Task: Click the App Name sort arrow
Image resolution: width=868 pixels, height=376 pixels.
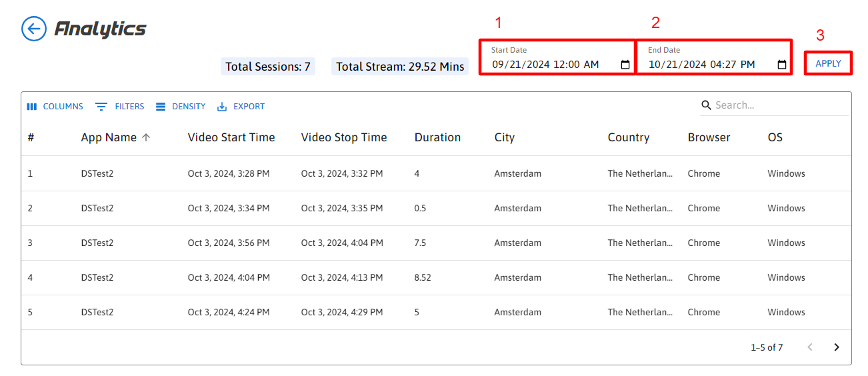Action: pos(147,137)
